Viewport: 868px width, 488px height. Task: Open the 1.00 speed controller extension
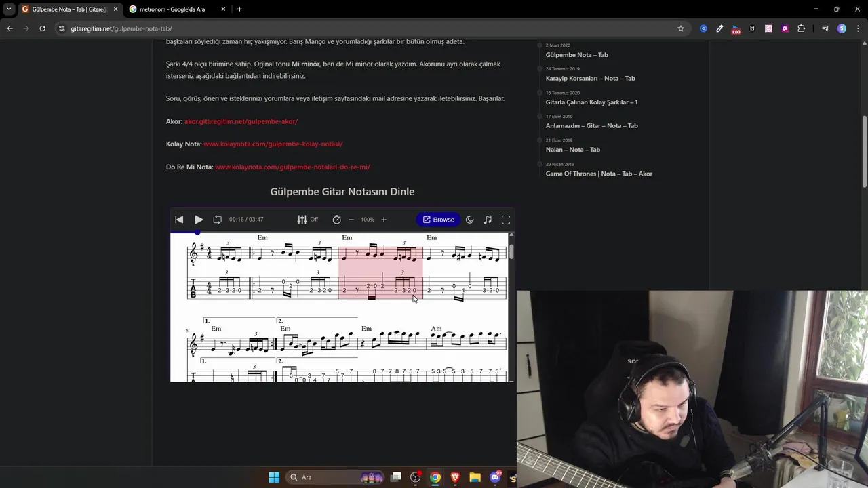click(x=736, y=29)
